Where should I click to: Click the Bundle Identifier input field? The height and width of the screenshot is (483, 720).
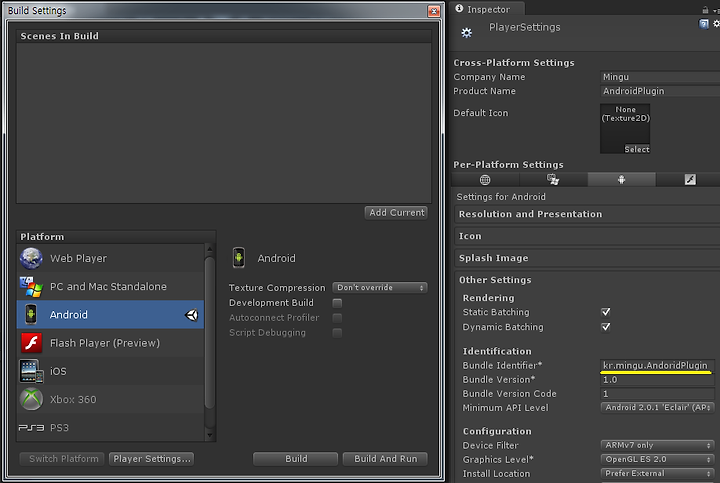coord(658,365)
